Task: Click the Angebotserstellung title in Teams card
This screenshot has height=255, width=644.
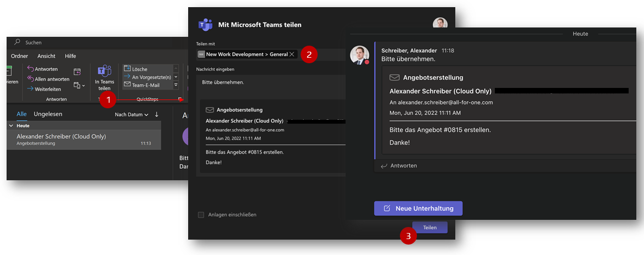Action: (433, 77)
